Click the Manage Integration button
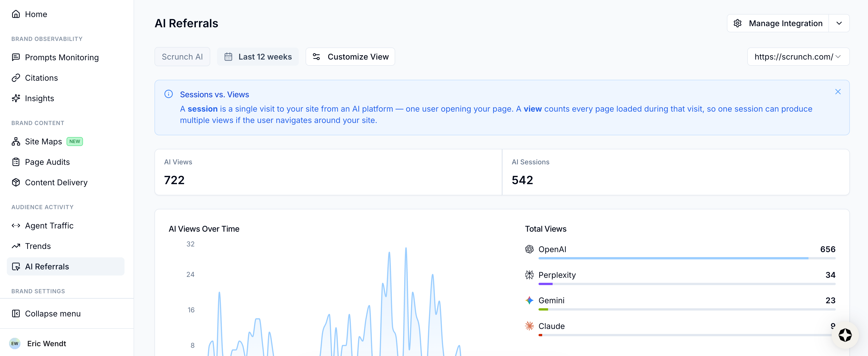 [778, 23]
